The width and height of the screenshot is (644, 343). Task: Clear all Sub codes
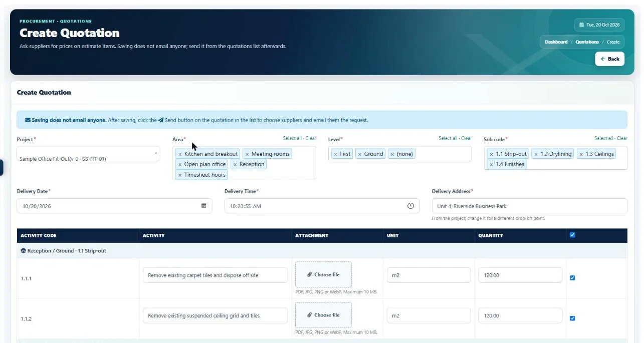[x=622, y=138]
